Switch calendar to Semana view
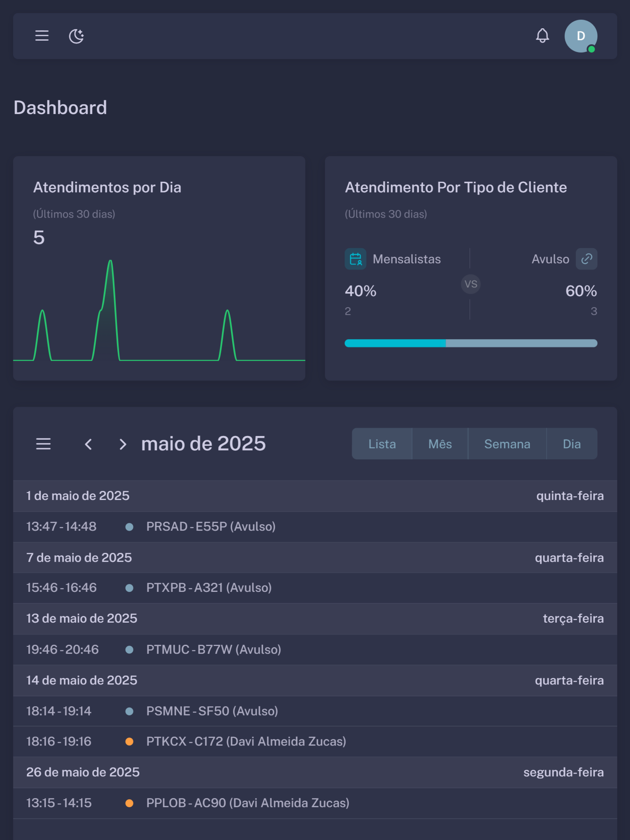Image resolution: width=630 pixels, height=840 pixels. click(x=507, y=444)
